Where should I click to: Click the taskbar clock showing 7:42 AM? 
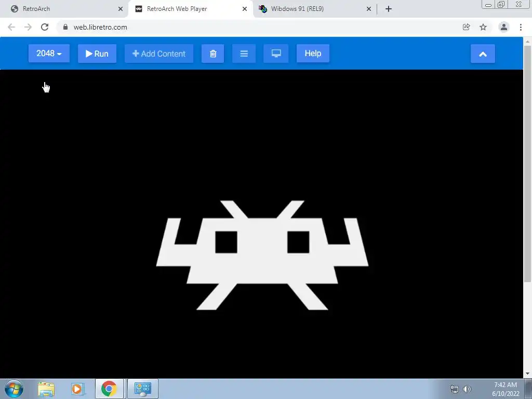[x=505, y=389]
